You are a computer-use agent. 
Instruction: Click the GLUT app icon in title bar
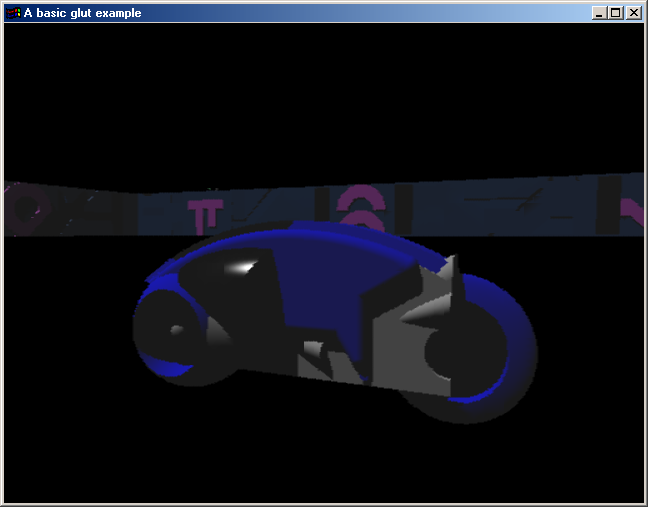pyautogui.click(x=13, y=13)
